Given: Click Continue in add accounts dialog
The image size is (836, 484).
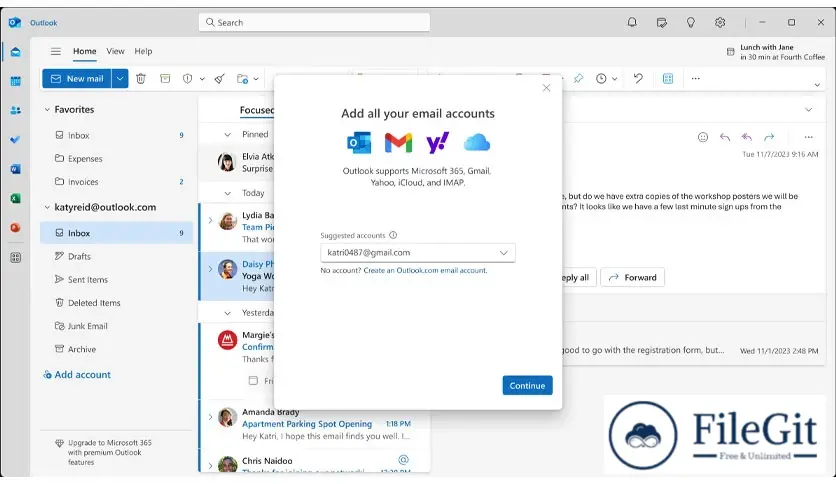Looking at the screenshot, I should click(x=527, y=385).
